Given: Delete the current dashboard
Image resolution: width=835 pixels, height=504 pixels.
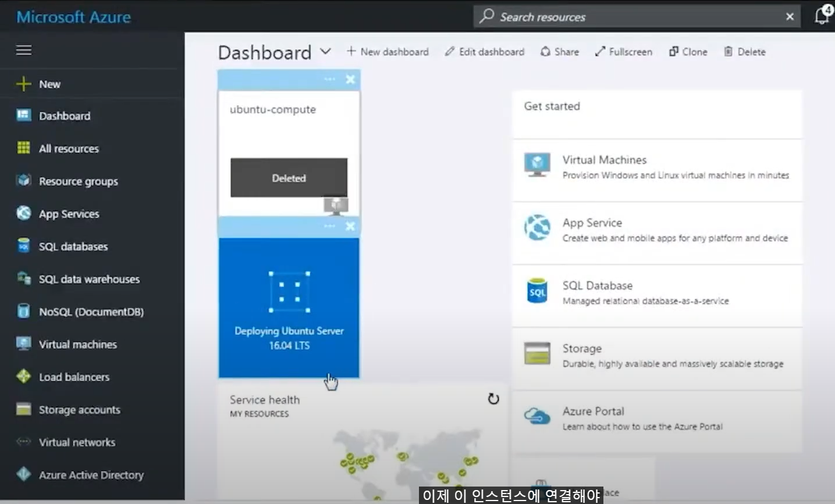Looking at the screenshot, I should tap(745, 52).
